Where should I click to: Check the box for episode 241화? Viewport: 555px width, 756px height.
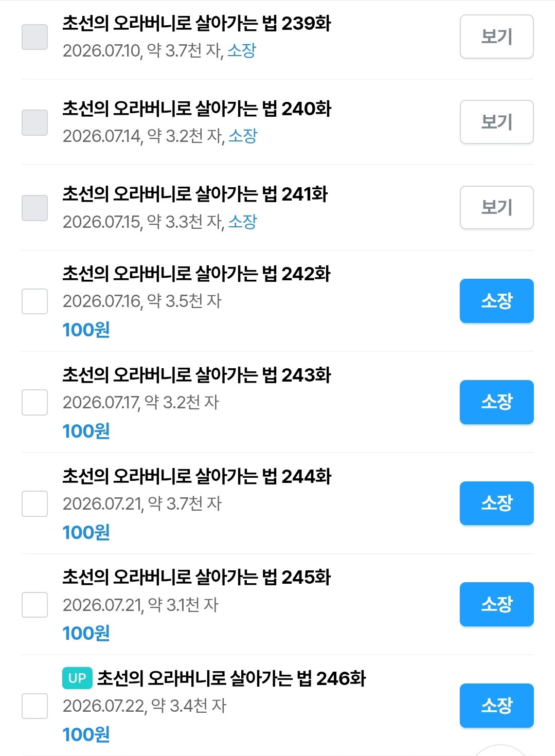point(34,208)
